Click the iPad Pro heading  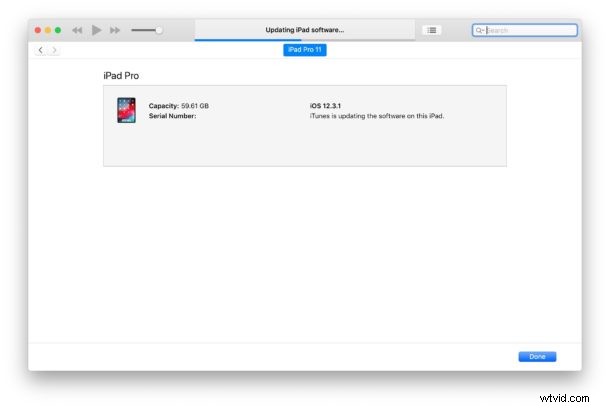click(121, 76)
